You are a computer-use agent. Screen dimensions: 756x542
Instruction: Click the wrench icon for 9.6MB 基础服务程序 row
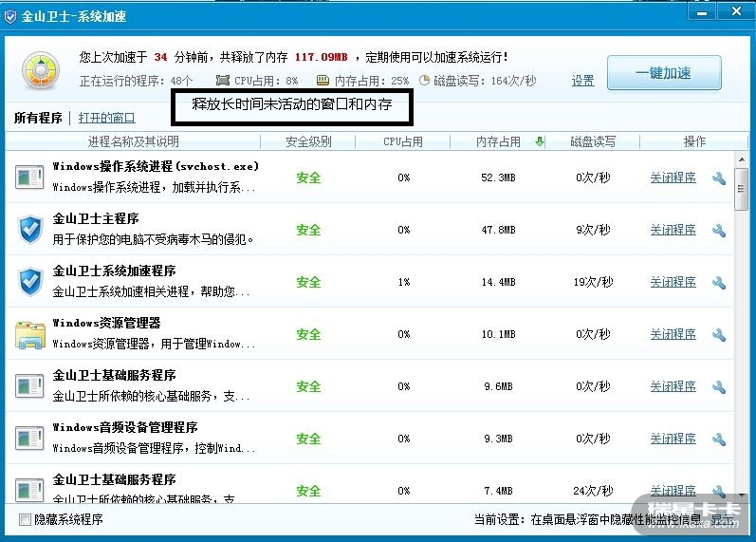coord(719,386)
